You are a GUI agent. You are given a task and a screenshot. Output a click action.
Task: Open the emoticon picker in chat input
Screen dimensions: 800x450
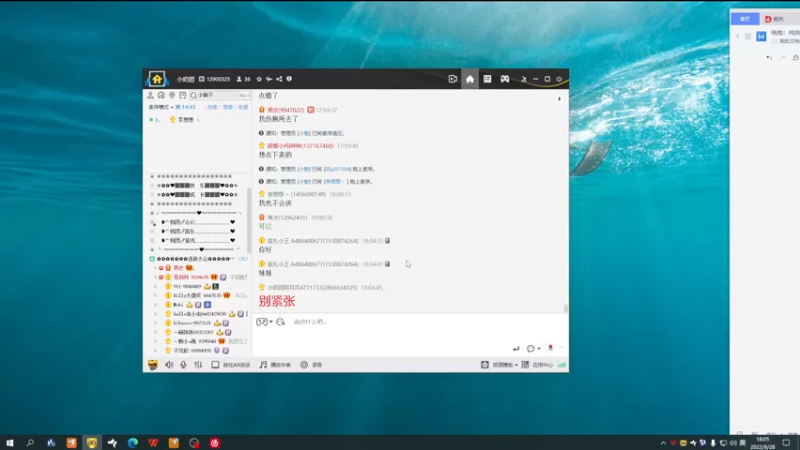pyautogui.click(x=280, y=322)
